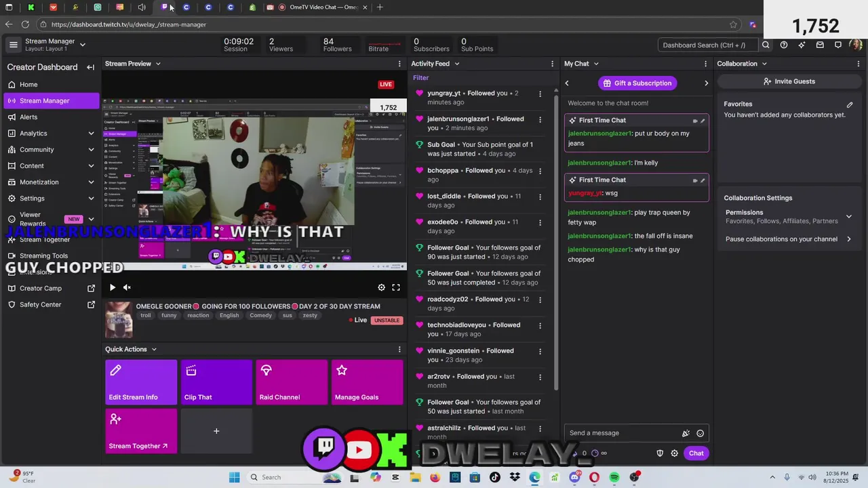Play the stream preview
Image resolution: width=868 pixels, height=488 pixels.
(x=113, y=287)
